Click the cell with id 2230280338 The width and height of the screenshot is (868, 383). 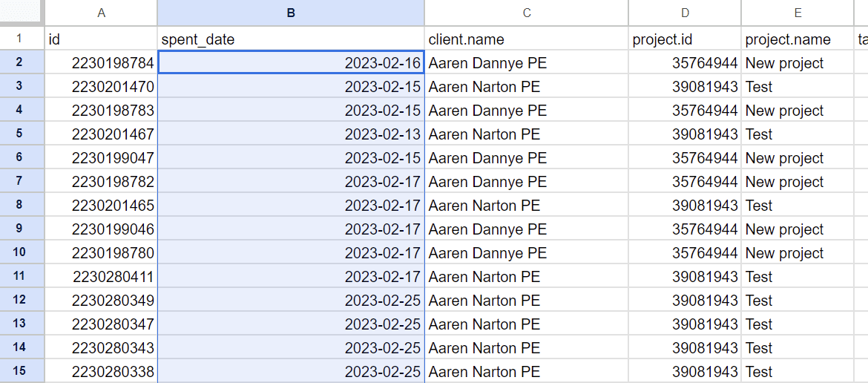point(101,371)
